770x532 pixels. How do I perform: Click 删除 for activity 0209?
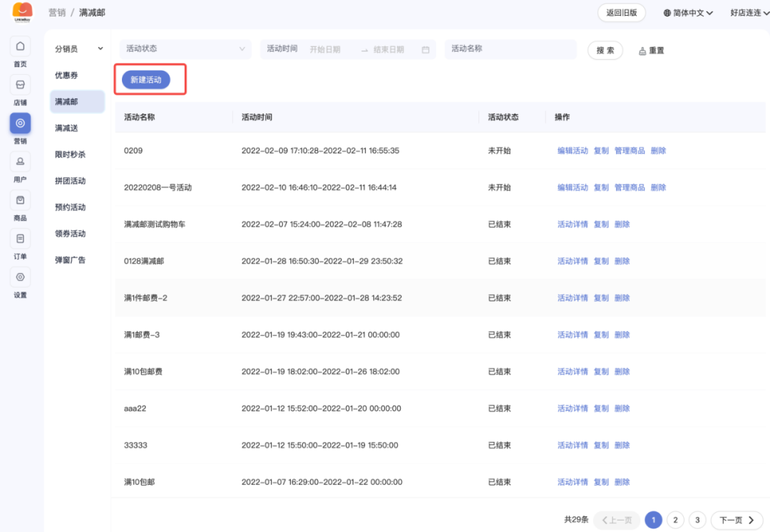point(658,150)
